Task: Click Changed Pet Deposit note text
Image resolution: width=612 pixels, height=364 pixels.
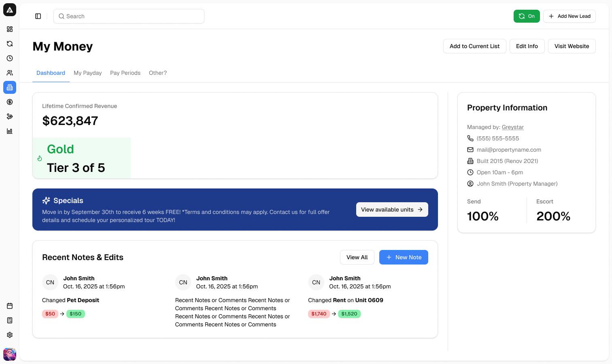Action: click(71, 300)
